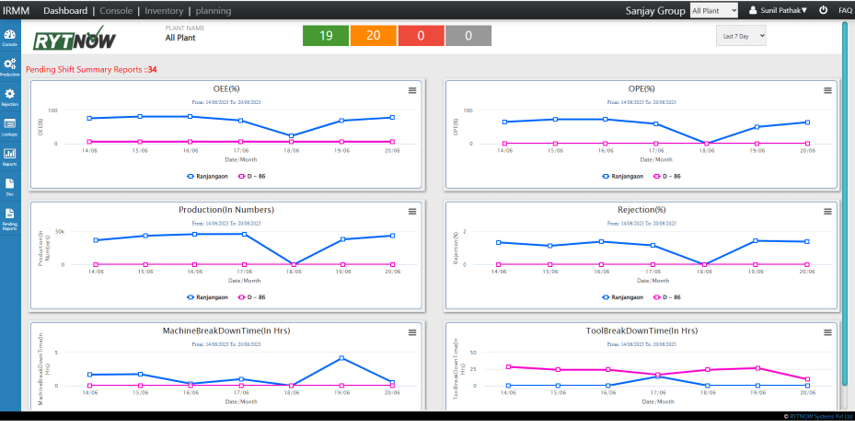Viewport: 855px width, 421px height.
Task: Open the All Plant dropdown
Action: coord(714,10)
